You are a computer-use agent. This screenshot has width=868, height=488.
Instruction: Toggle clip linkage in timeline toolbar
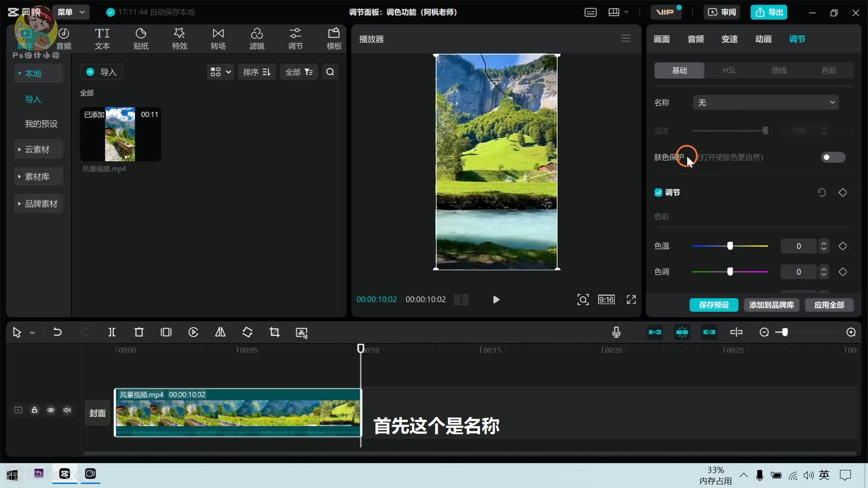709,332
